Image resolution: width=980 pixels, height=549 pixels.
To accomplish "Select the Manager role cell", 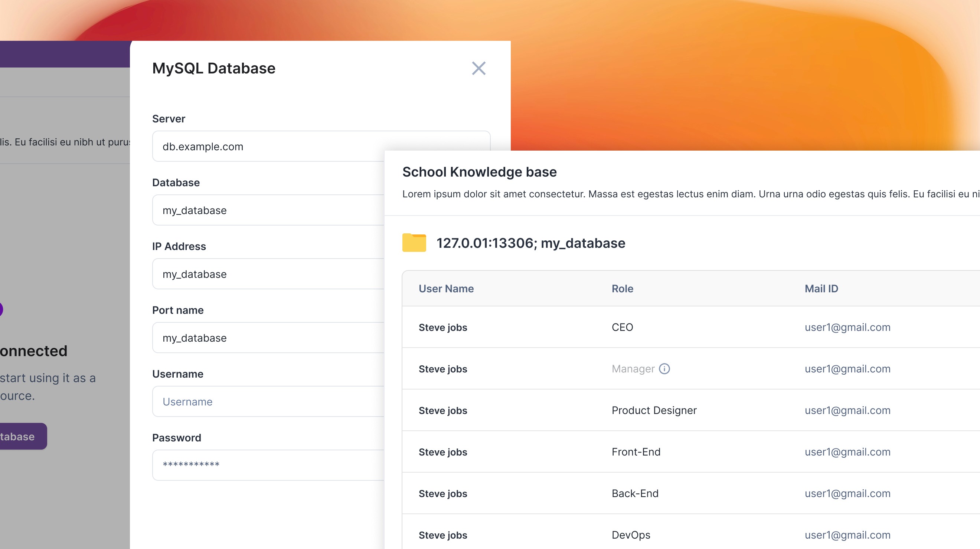I will point(633,369).
